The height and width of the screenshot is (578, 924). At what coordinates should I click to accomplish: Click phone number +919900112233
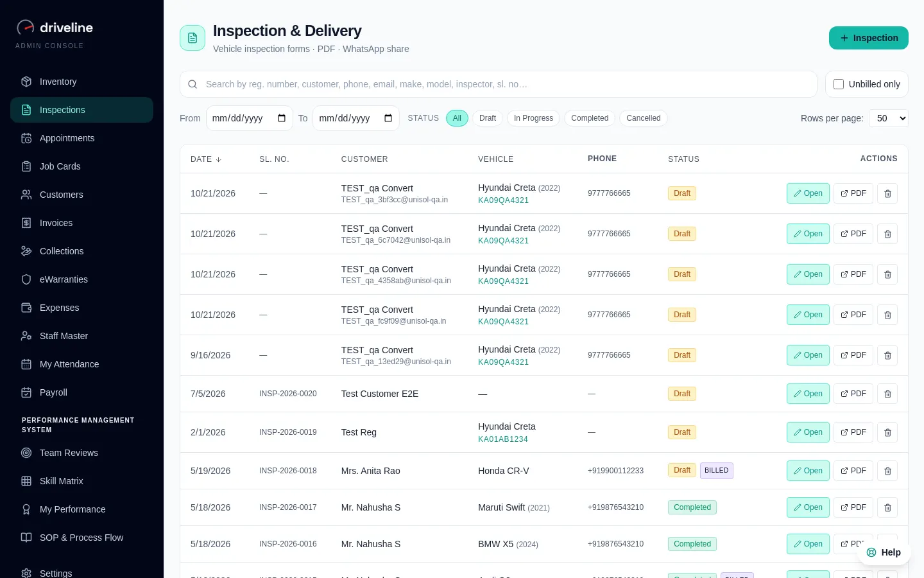coord(615,471)
